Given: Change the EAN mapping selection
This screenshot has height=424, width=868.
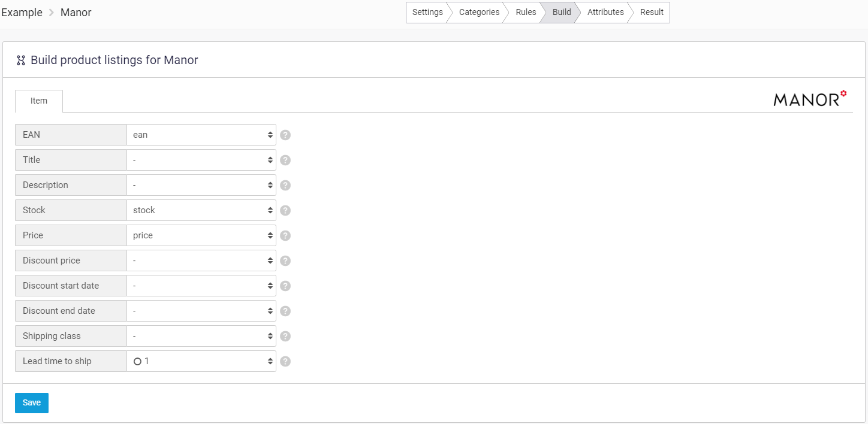Looking at the screenshot, I should (x=201, y=135).
